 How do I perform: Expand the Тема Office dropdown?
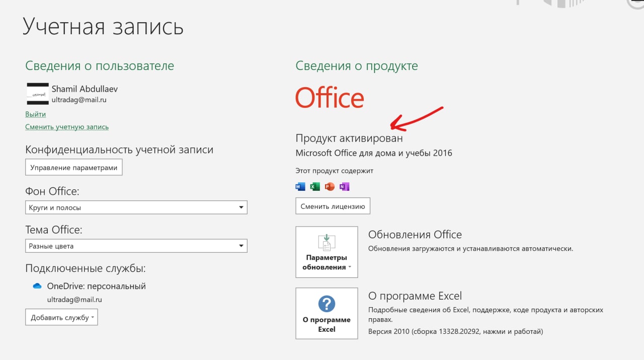[x=136, y=246]
